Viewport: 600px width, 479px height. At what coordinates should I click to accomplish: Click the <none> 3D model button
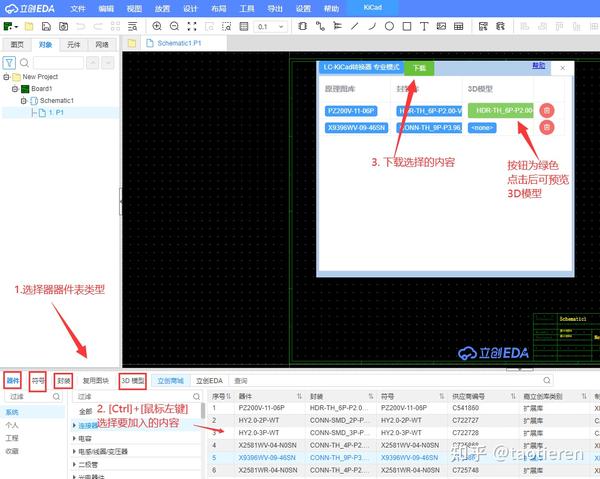(x=482, y=127)
